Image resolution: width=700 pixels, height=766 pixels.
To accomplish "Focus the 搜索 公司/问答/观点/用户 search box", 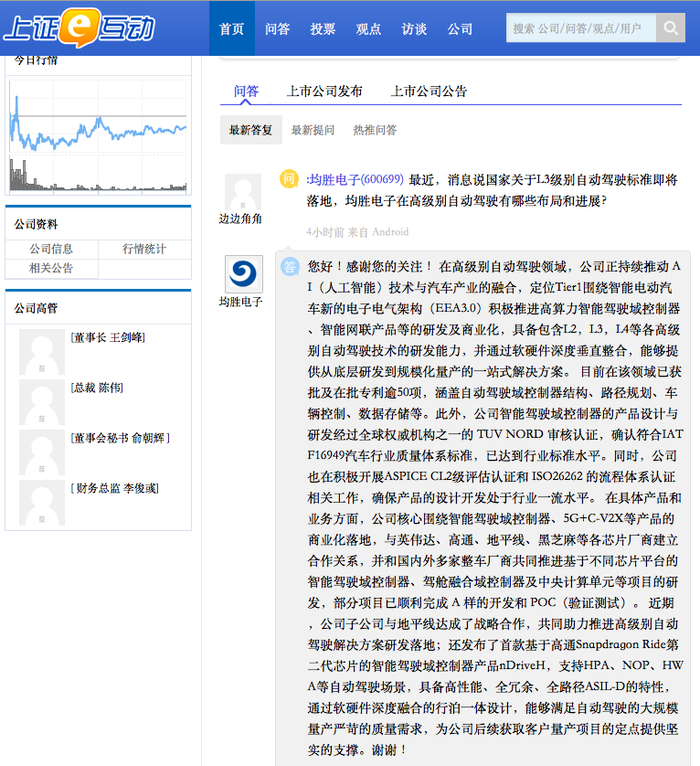I will [x=581, y=28].
